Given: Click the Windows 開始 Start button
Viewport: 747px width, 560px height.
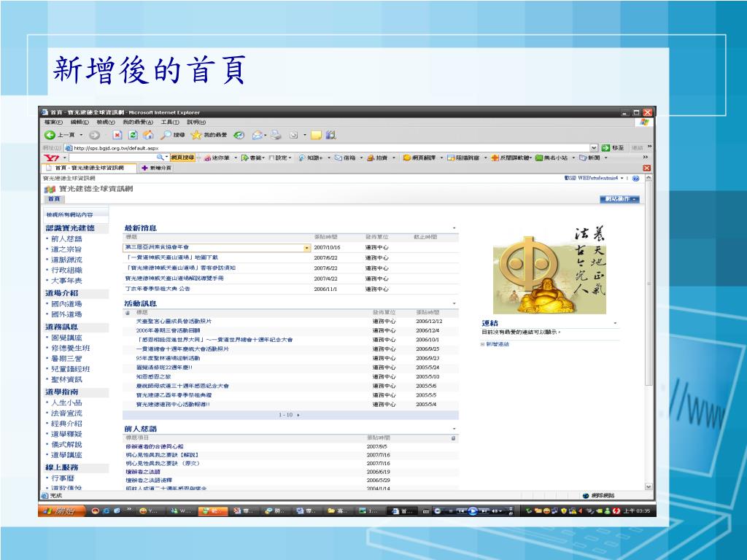Looking at the screenshot, I should (x=62, y=511).
